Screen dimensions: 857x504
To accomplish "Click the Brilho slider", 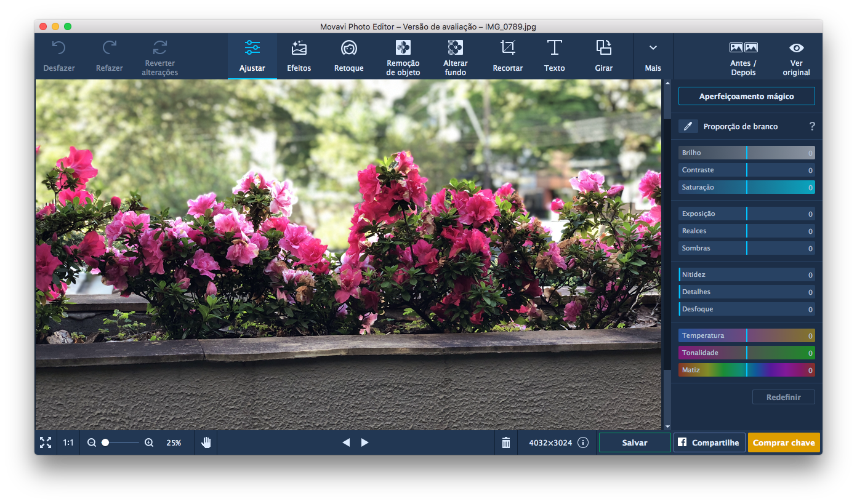I will coord(747,153).
